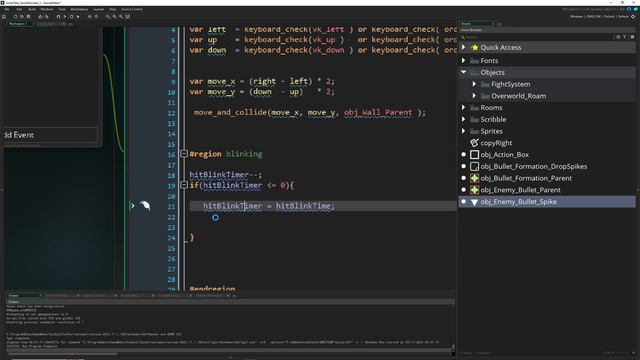Expand the Quick Access group

(x=464, y=47)
